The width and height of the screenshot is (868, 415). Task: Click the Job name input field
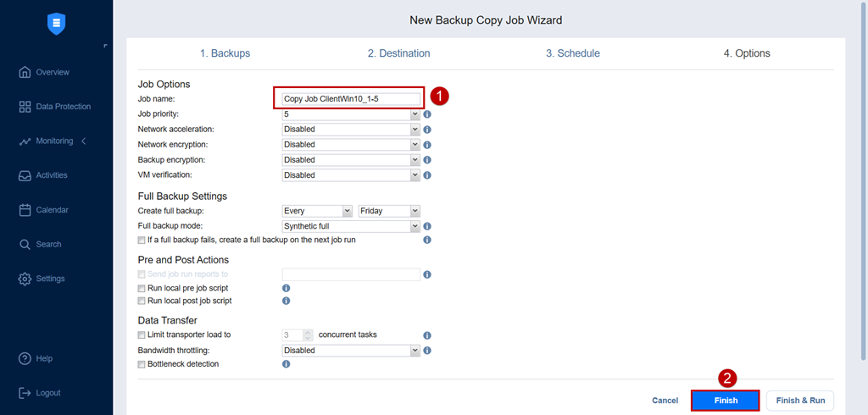coord(351,99)
